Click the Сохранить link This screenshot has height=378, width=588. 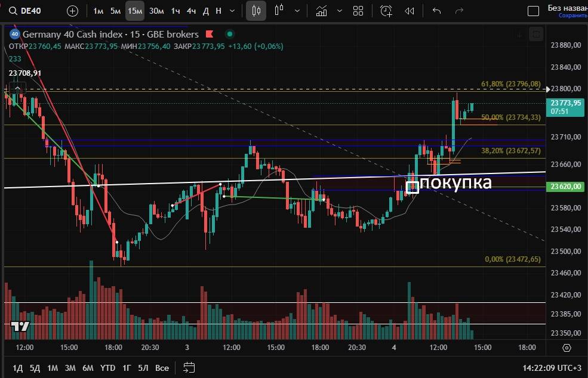tap(572, 16)
